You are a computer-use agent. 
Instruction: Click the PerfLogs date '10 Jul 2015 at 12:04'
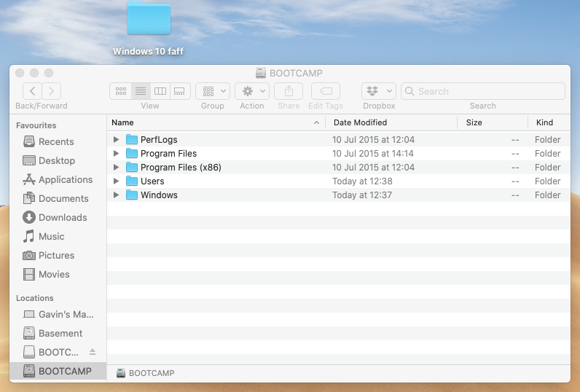tap(373, 139)
